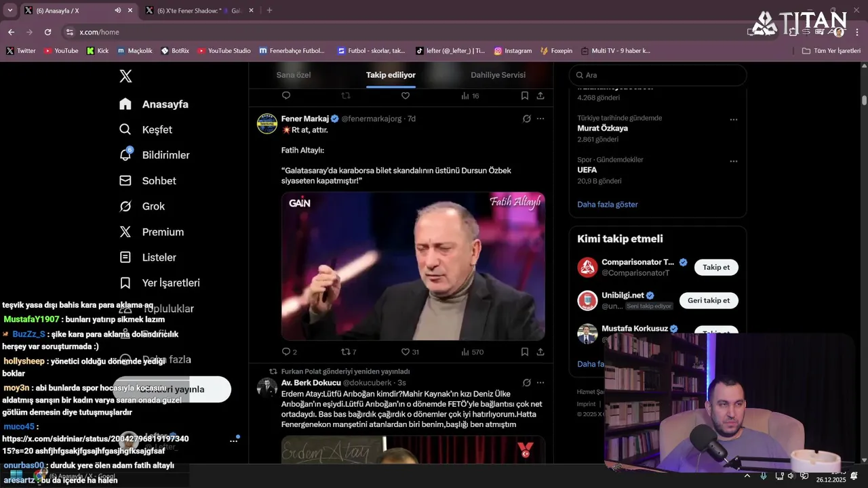Screen dimensions: 868x488
Task: Open more menu for UEFA trend
Action: point(733,161)
